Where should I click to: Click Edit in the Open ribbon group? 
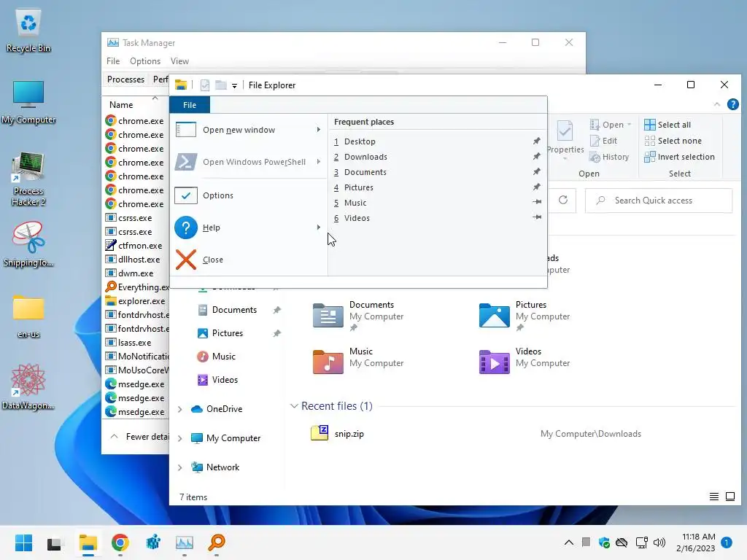coord(603,141)
